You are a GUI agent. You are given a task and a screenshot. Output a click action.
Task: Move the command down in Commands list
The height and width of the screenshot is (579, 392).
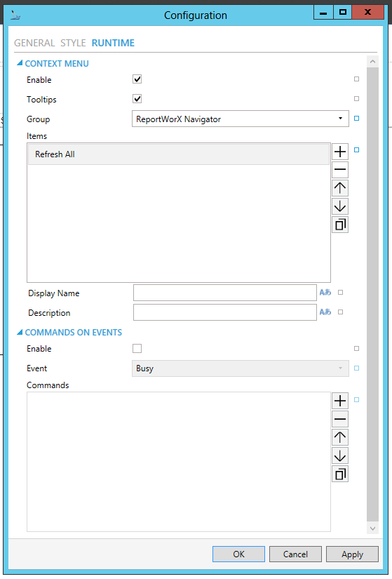tap(340, 455)
